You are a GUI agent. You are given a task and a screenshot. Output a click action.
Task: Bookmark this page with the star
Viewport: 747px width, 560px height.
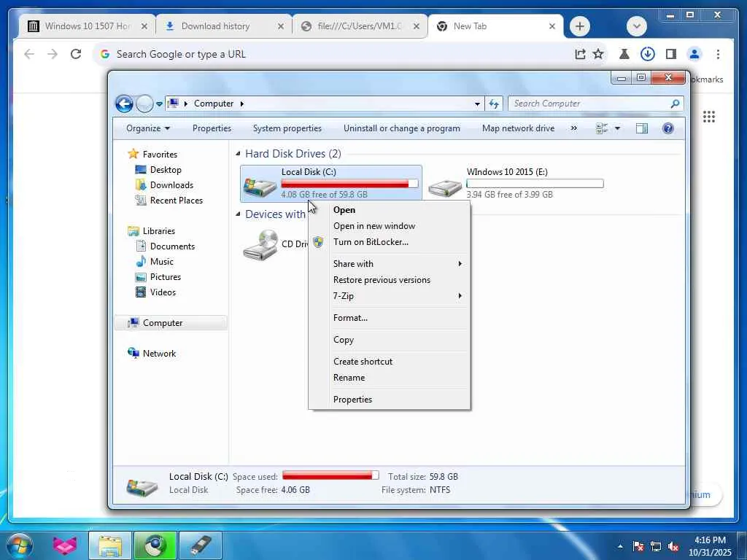[x=598, y=54]
